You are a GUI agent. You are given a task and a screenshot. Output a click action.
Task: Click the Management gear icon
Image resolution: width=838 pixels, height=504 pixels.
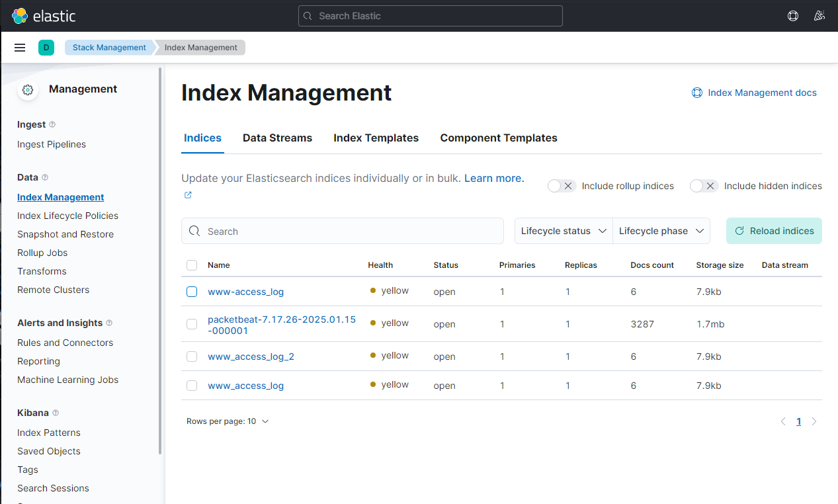pyautogui.click(x=28, y=90)
